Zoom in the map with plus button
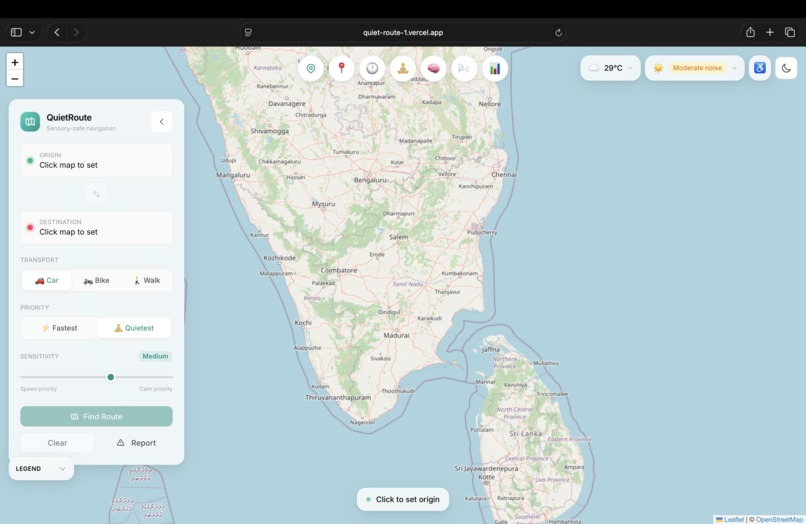This screenshot has width=806, height=524. [15, 62]
